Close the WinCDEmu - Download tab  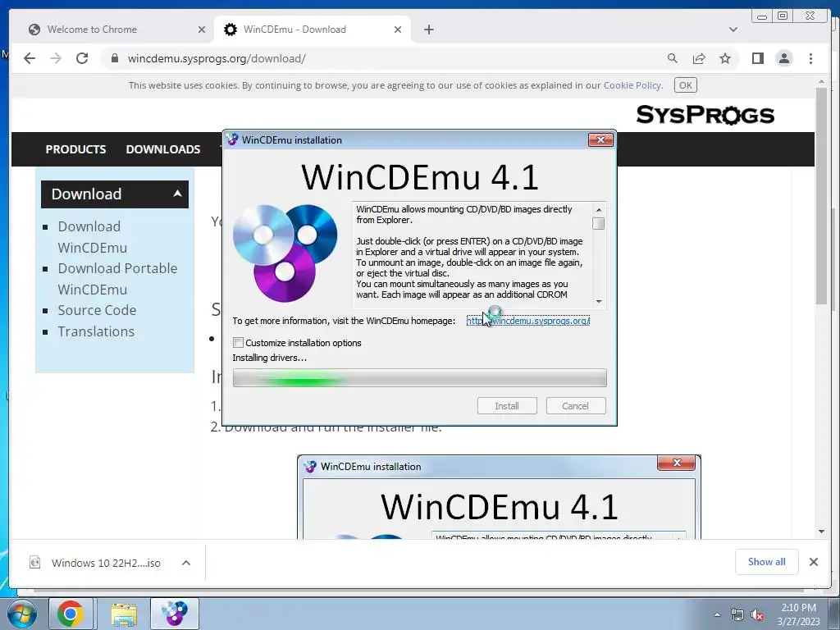pos(398,30)
